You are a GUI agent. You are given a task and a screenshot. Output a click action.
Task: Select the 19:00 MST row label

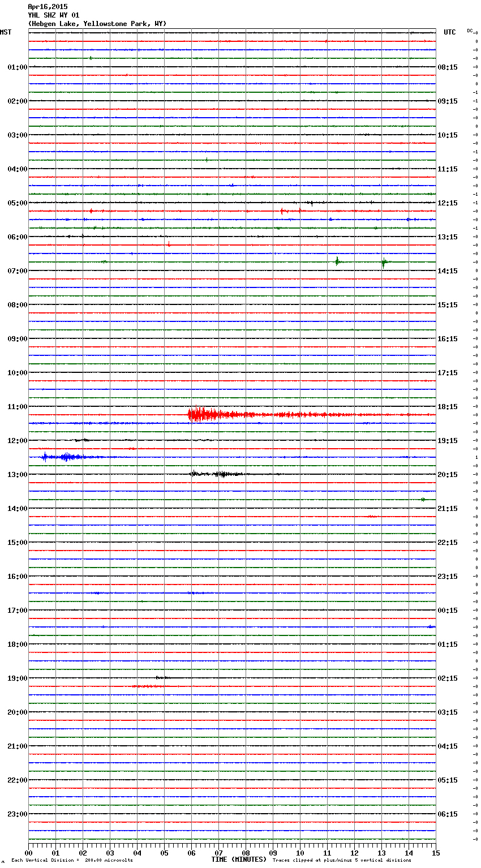[x=18, y=678]
